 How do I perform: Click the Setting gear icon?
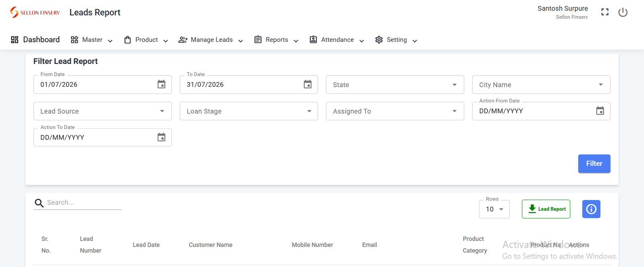[379, 39]
